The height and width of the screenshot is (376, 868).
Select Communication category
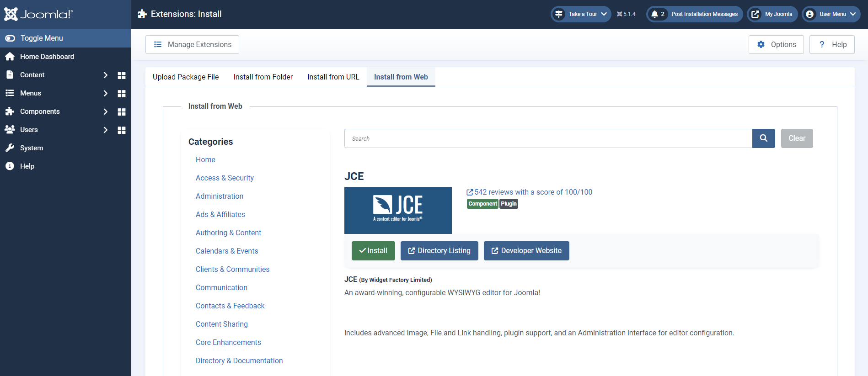[x=221, y=287]
